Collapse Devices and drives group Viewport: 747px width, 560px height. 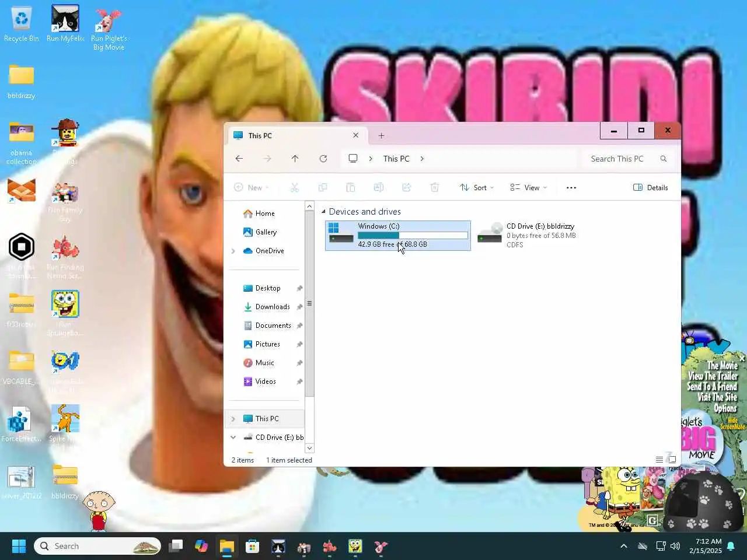click(x=324, y=212)
